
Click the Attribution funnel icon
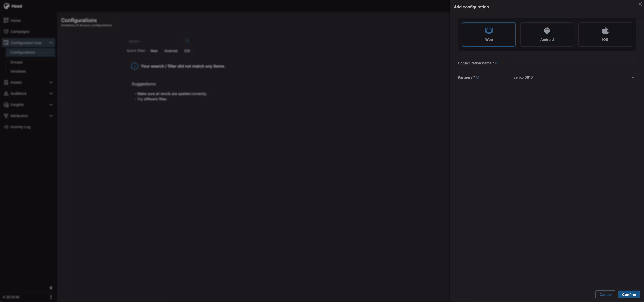click(x=6, y=116)
